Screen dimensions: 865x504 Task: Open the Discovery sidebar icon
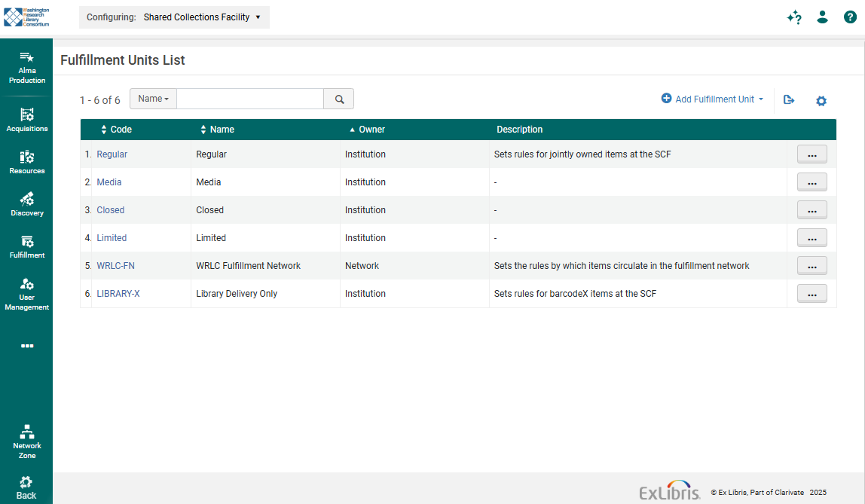point(26,204)
